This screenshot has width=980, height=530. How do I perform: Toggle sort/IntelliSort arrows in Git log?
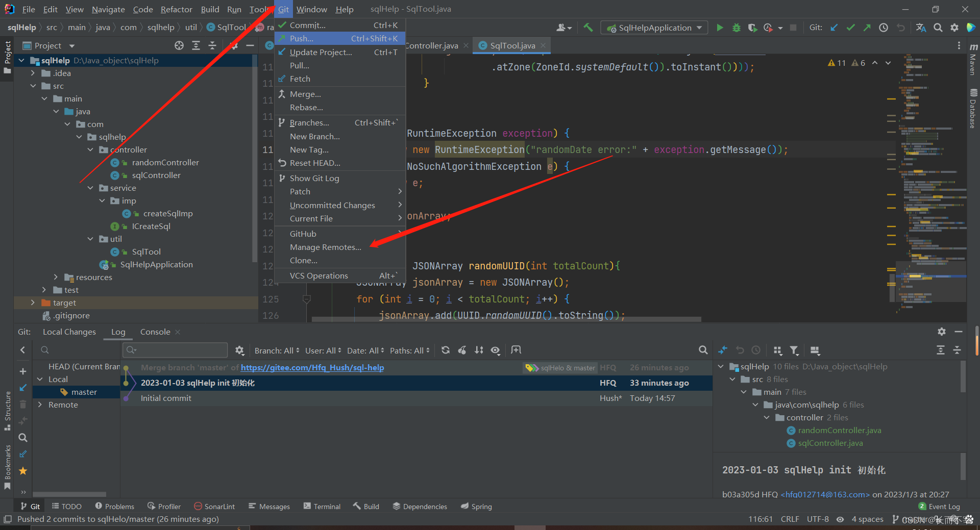click(479, 350)
